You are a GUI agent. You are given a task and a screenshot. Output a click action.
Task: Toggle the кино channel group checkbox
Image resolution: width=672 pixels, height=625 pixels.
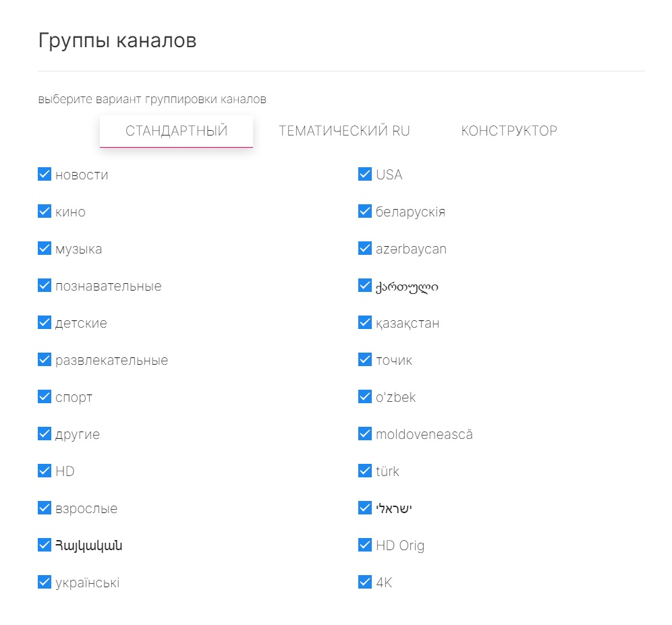pos(45,212)
